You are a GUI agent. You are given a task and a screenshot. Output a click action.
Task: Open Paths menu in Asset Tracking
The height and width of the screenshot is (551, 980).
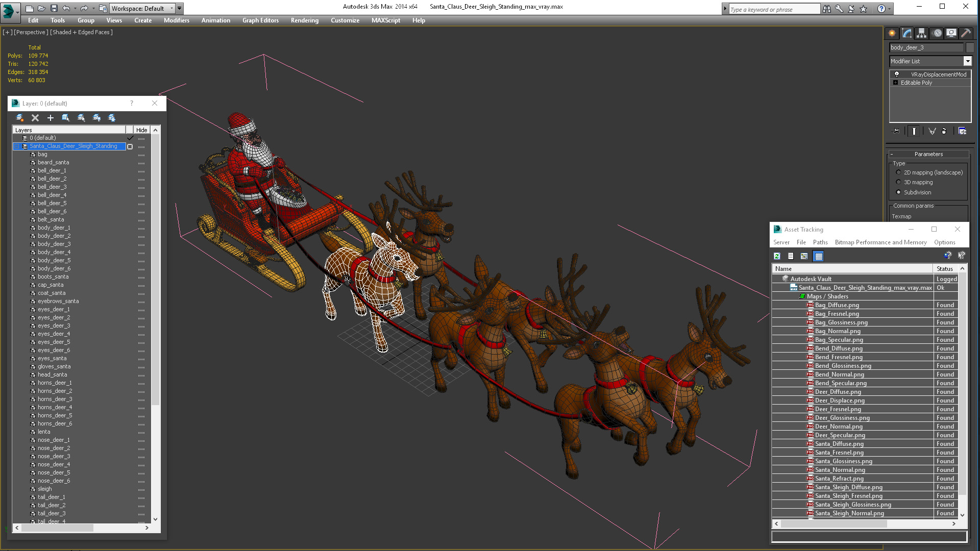click(820, 242)
